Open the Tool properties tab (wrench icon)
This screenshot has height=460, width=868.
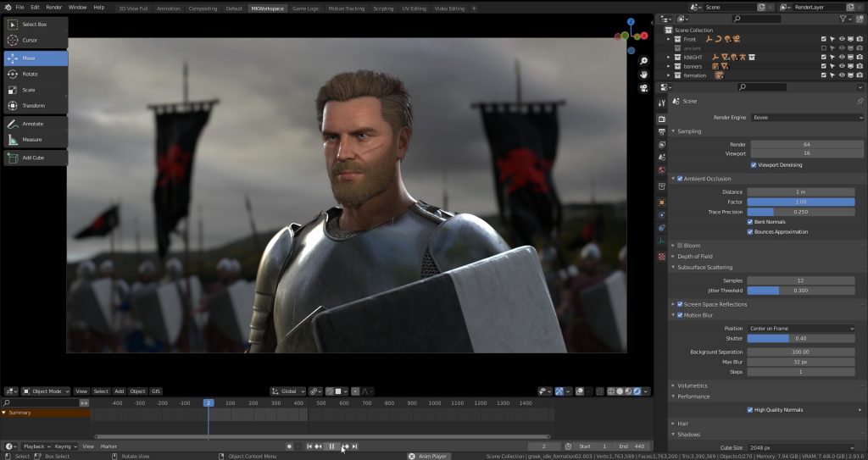661,103
